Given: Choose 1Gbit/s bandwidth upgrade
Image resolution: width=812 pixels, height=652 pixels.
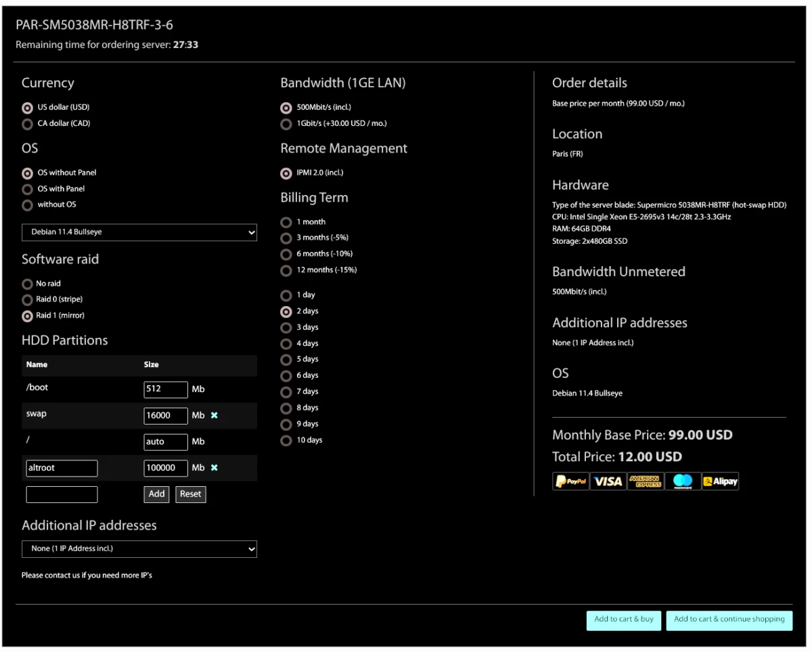Looking at the screenshot, I should click(x=286, y=124).
